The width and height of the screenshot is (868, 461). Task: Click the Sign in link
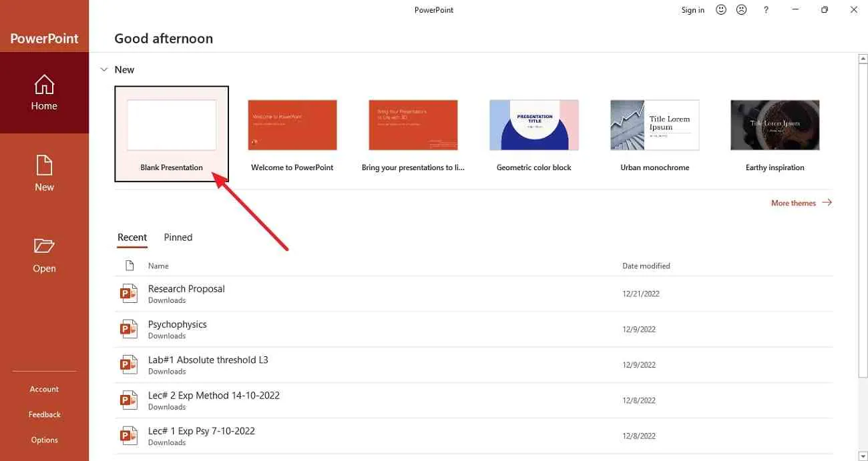point(693,10)
